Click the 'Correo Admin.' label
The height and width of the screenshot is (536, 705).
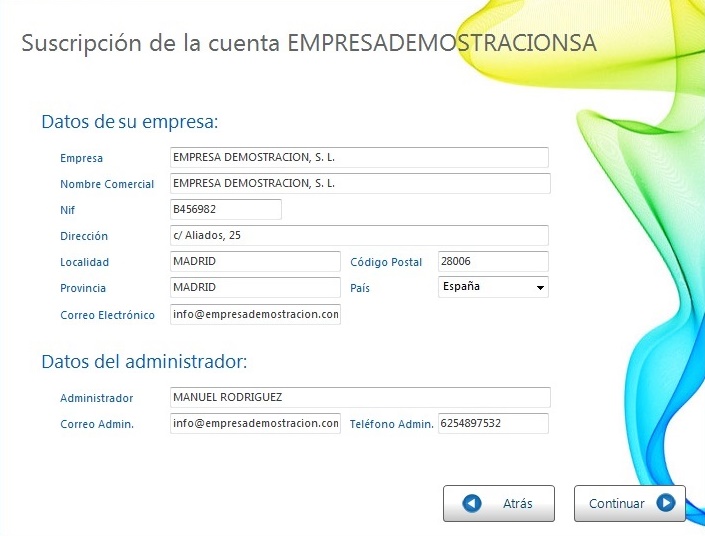pos(97,424)
